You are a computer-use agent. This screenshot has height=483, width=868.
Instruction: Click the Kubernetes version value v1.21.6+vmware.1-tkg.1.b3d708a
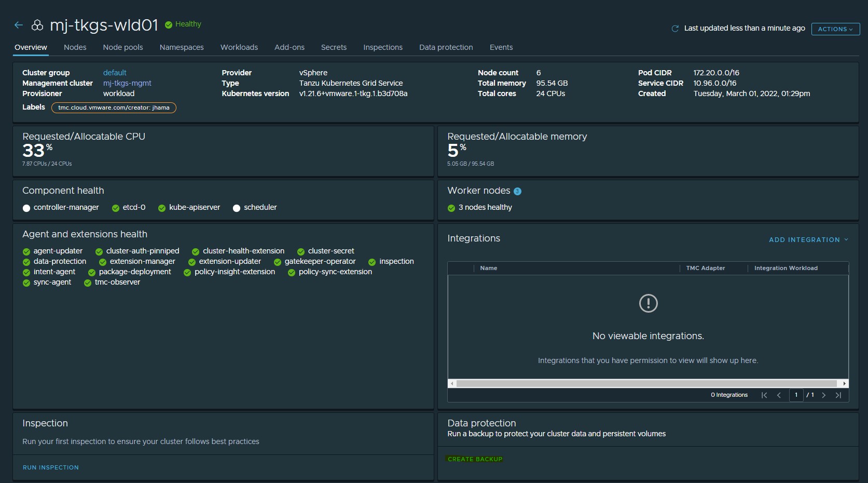click(353, 93)
